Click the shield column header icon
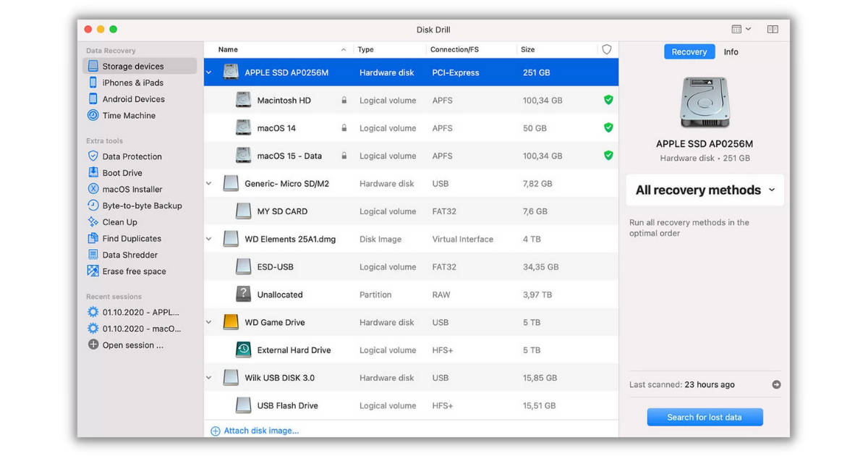 point(606,49)
